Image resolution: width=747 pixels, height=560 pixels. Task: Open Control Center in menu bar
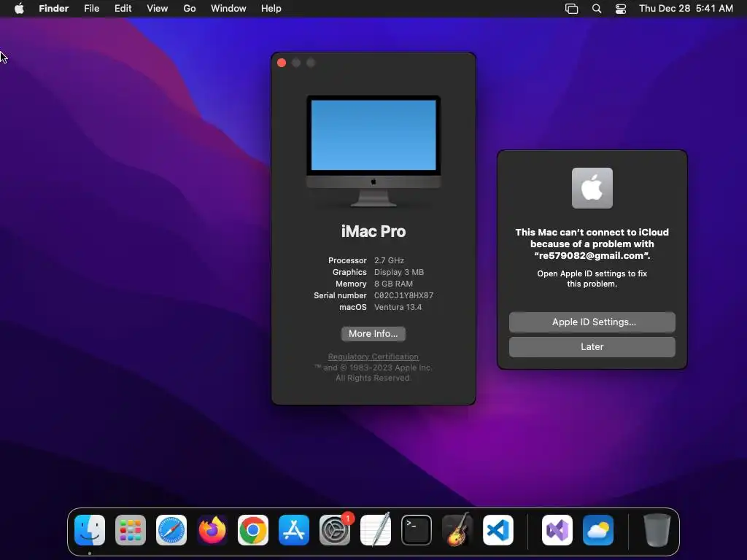click(x=621, y=9)
